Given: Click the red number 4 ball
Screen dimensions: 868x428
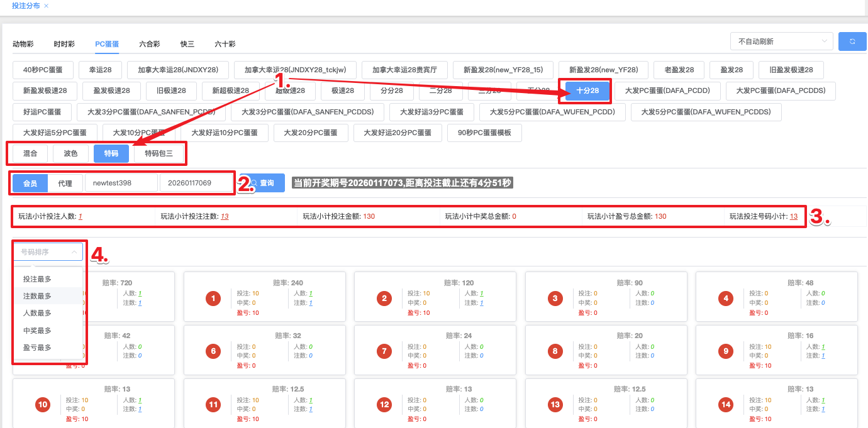Looking at the screenshot, I should (x=726, y=299).
